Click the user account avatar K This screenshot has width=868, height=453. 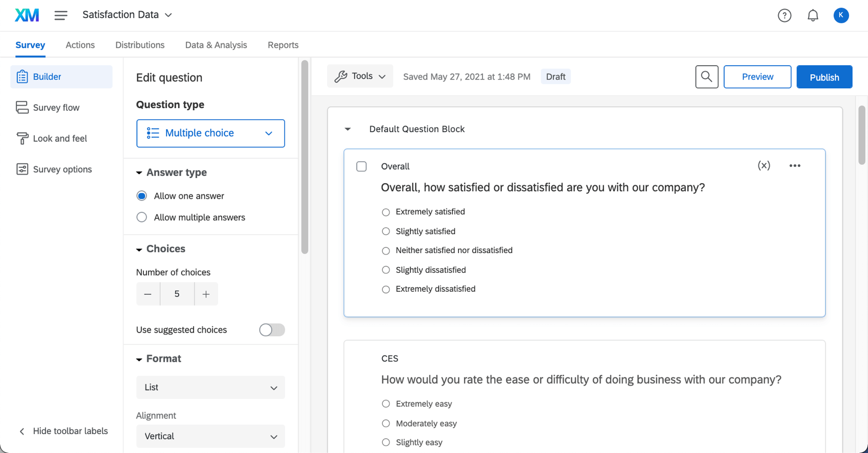841,15
